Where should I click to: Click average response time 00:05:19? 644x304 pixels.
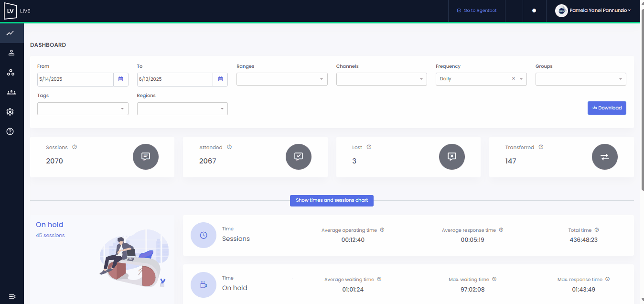472,240
